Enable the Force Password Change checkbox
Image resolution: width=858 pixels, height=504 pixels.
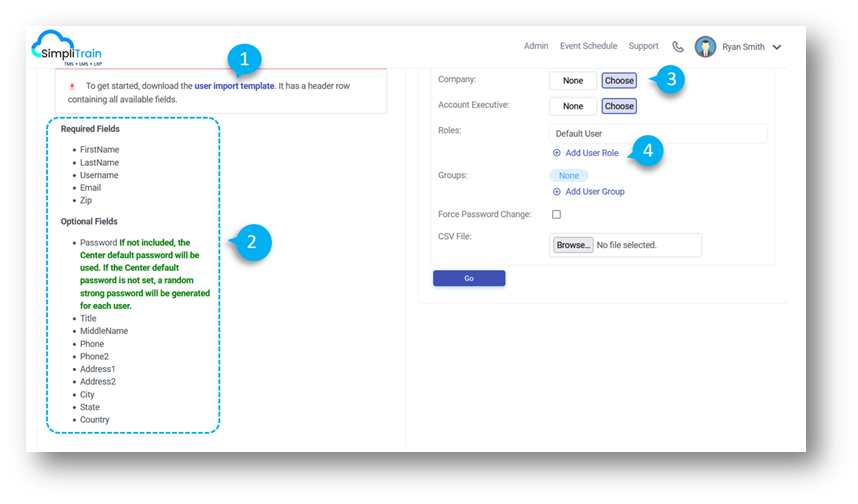(556, 215)
